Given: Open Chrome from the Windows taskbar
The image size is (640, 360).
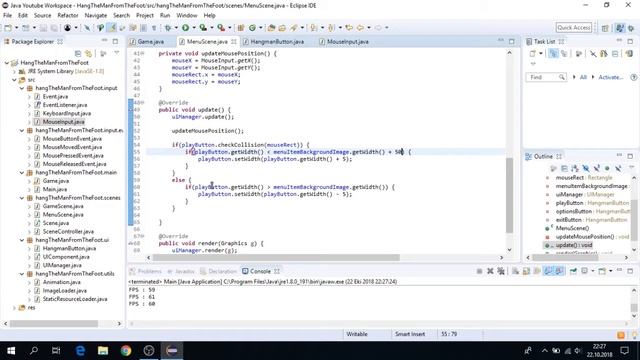Looking at the screenshot, I should 126,351.
